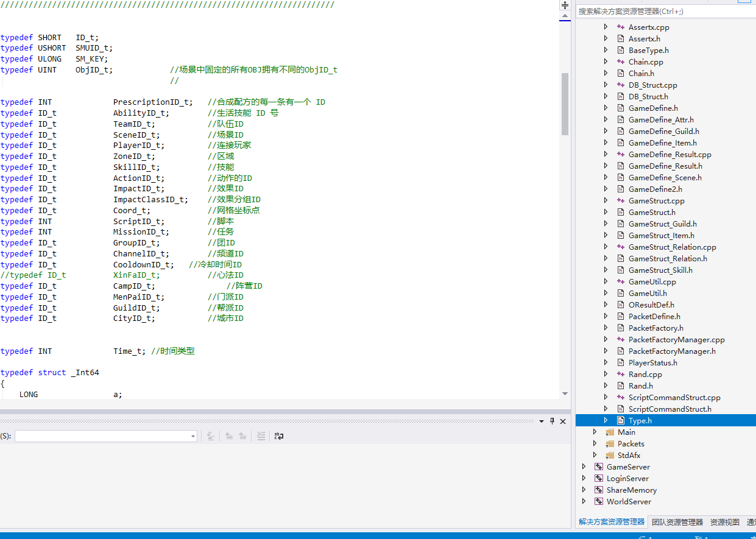
Task: Pin the bottom output panel
Action: pyautogui.click(x=553, y=421)
